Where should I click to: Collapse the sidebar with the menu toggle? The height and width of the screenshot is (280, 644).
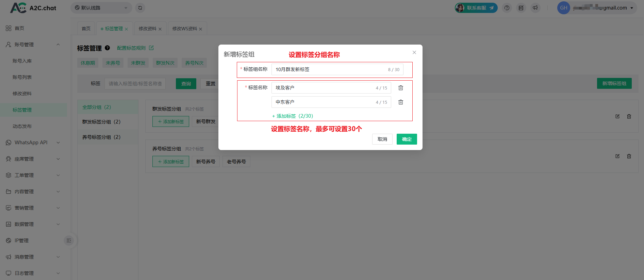pos(69,241)
